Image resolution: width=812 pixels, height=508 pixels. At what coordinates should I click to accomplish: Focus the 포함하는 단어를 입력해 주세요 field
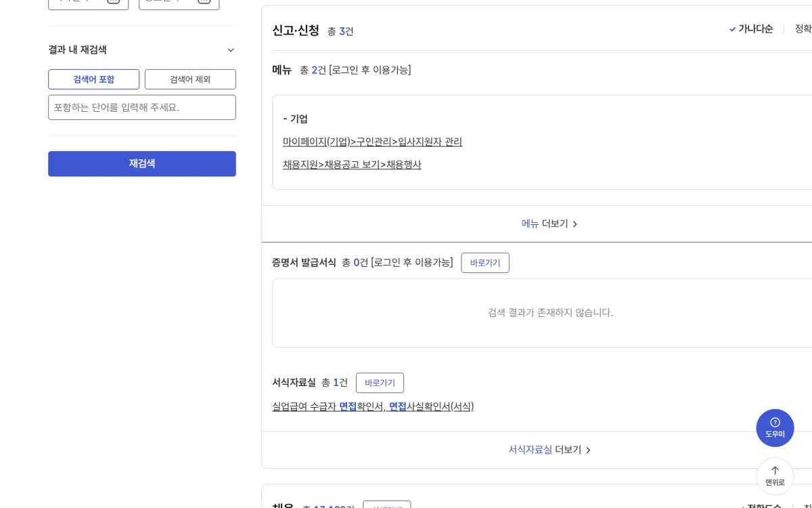[142, 107]
